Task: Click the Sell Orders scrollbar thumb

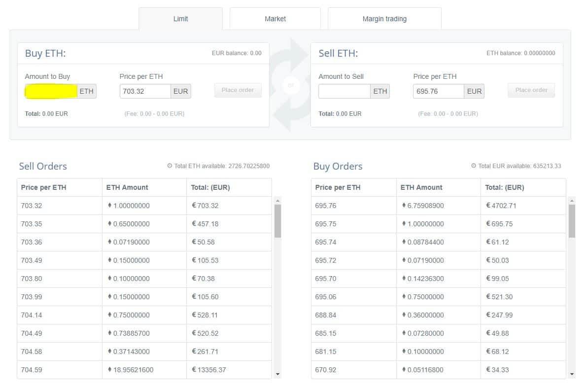Action: click(277, 221)
